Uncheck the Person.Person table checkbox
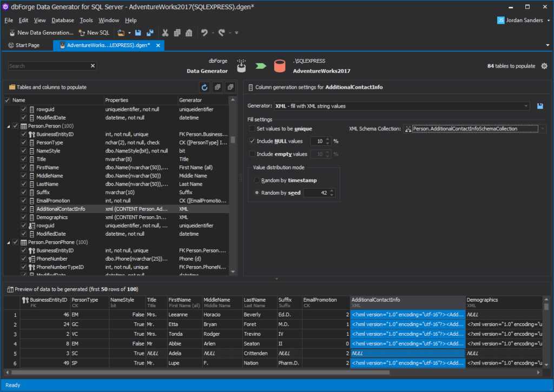 click(15, 126)
